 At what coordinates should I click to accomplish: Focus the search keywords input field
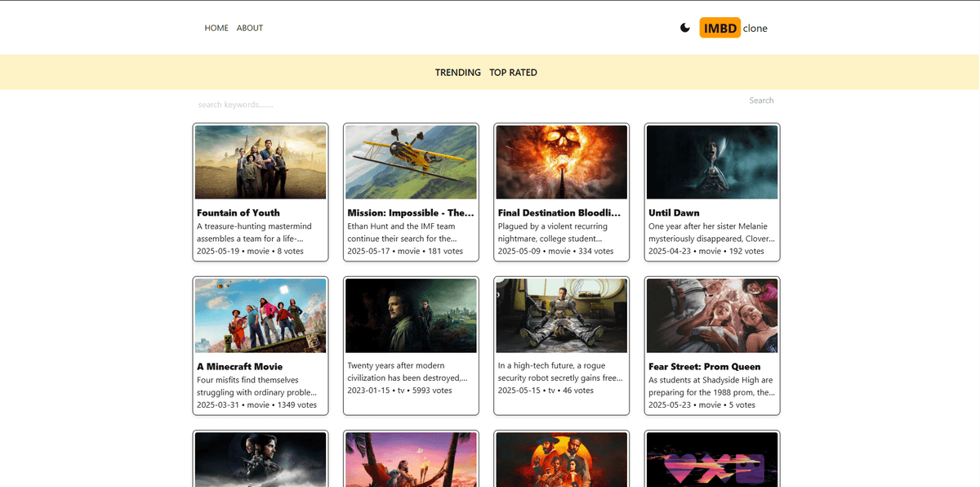tap(468, 105)
